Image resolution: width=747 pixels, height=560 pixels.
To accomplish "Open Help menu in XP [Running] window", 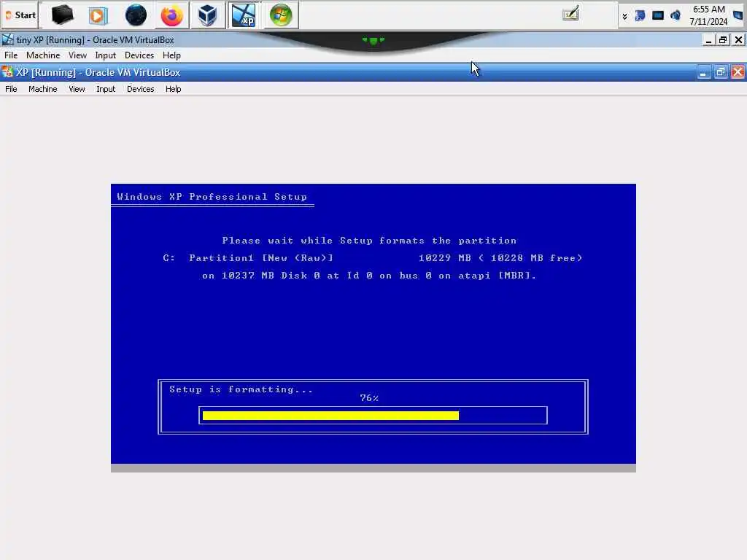I will (x=174, y=89).
